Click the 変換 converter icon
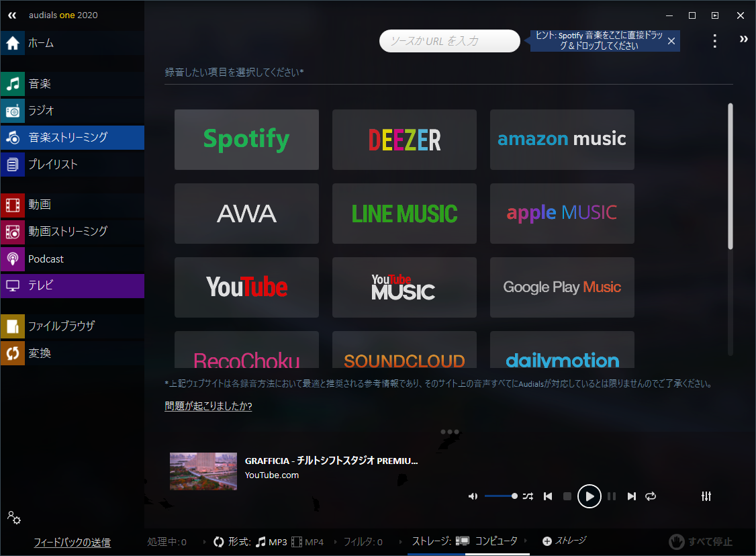 (13, 353)
